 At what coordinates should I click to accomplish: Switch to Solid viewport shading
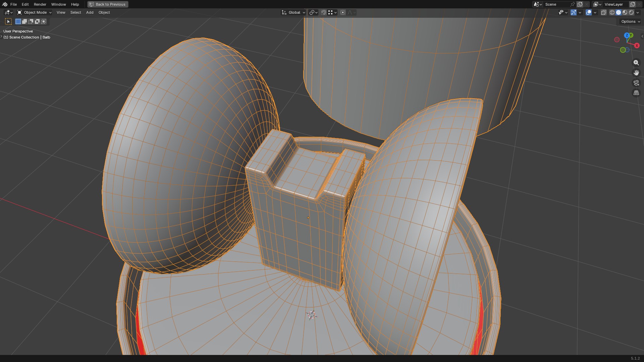[x=619, y=12]
